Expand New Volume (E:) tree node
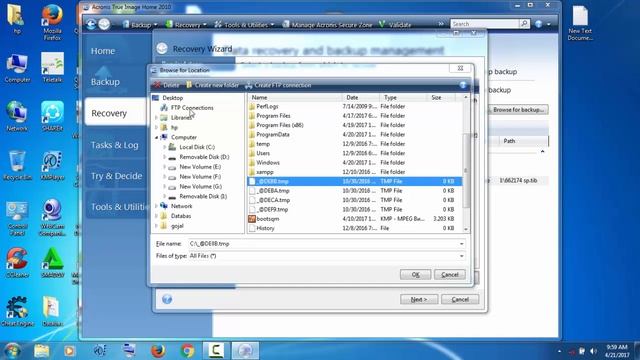This screenshot has width=640, height=360. coord(164,167)
